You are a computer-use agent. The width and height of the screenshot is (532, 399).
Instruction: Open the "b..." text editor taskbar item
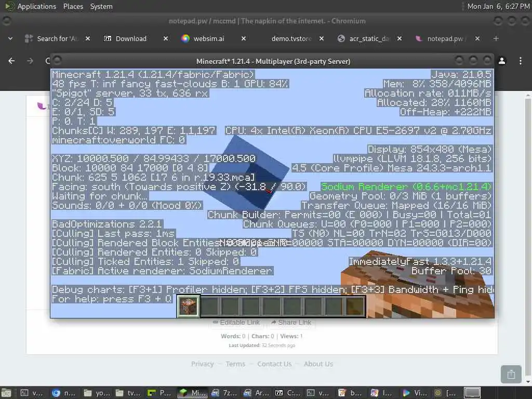[x=350, y=393]
